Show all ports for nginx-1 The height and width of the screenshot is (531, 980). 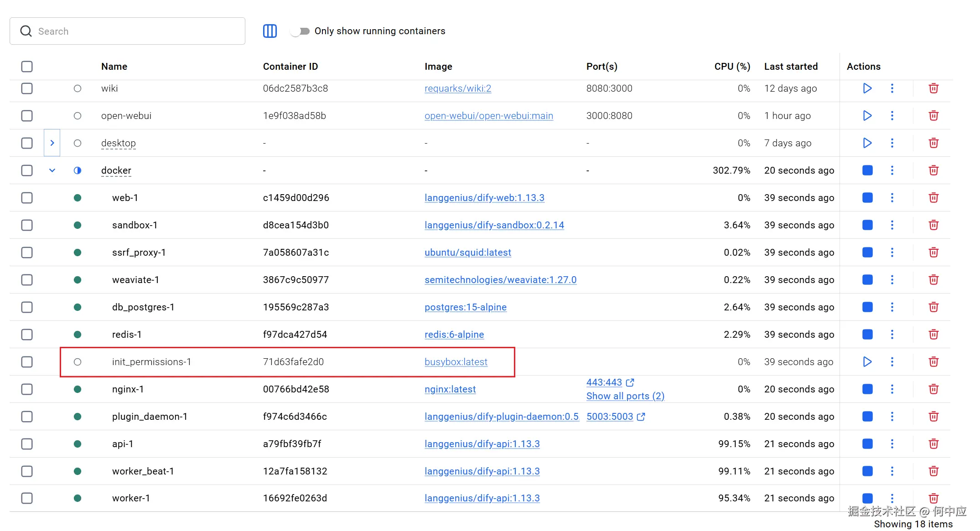tap(625, 396)
